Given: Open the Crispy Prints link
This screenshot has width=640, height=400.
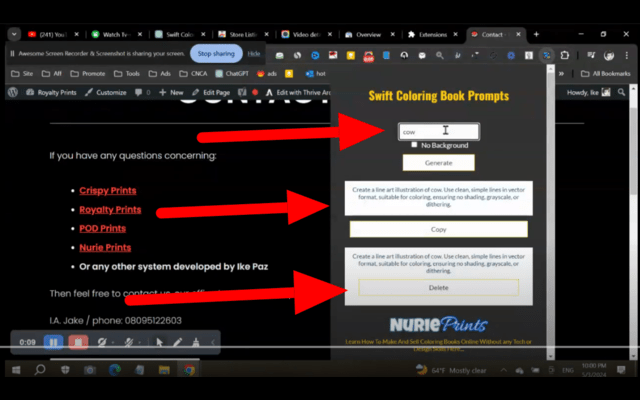Looking at the screenshot, I should (x=108, y=191).
